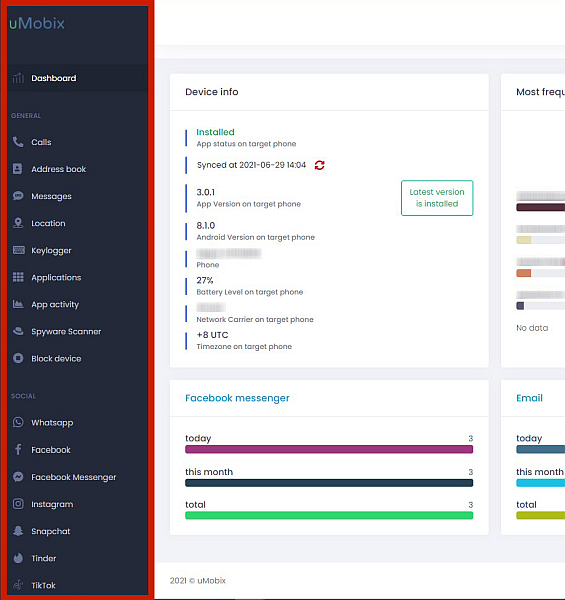565x600 pixels.
Task: Click the Snapchat ghost icon
Action: [18, 531]
